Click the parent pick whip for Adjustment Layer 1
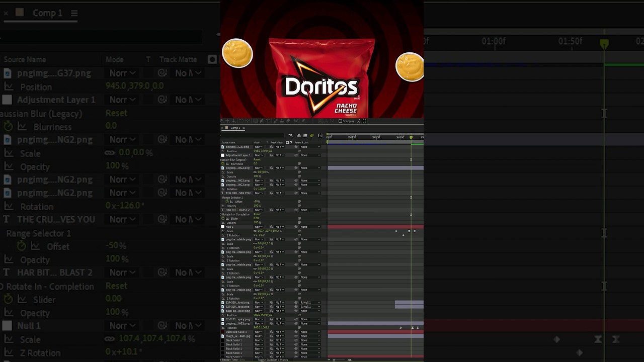Viewport: 644px width, 362px height. coord(296,155)
